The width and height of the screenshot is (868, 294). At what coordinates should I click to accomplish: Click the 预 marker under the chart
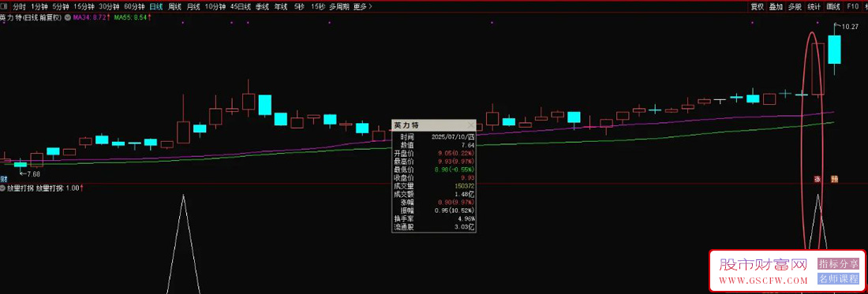point(834,179)
